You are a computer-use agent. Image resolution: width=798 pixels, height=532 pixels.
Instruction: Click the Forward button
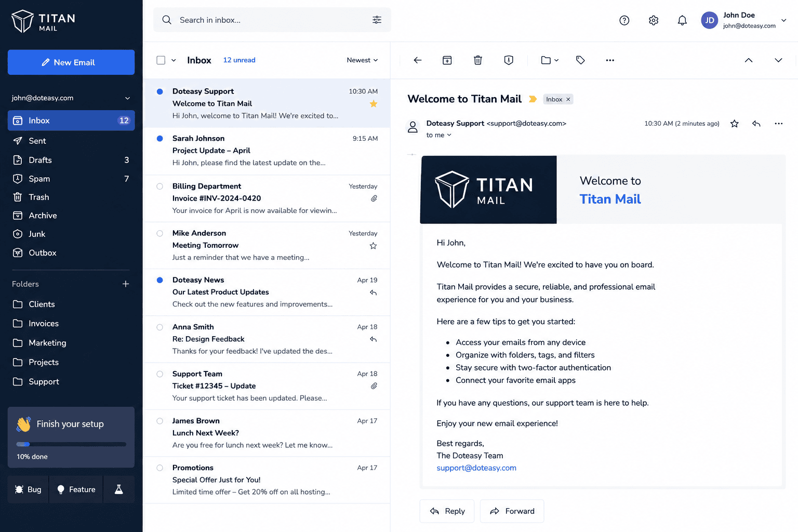[x=512, y=511]
